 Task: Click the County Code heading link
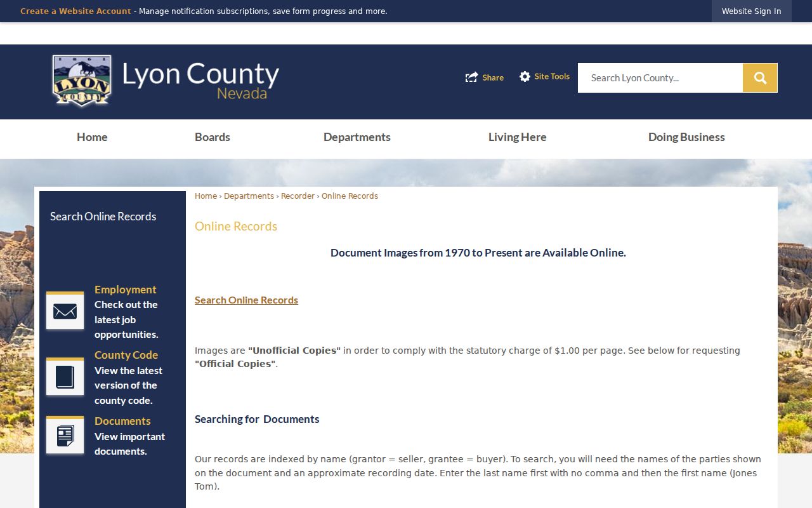126,355
